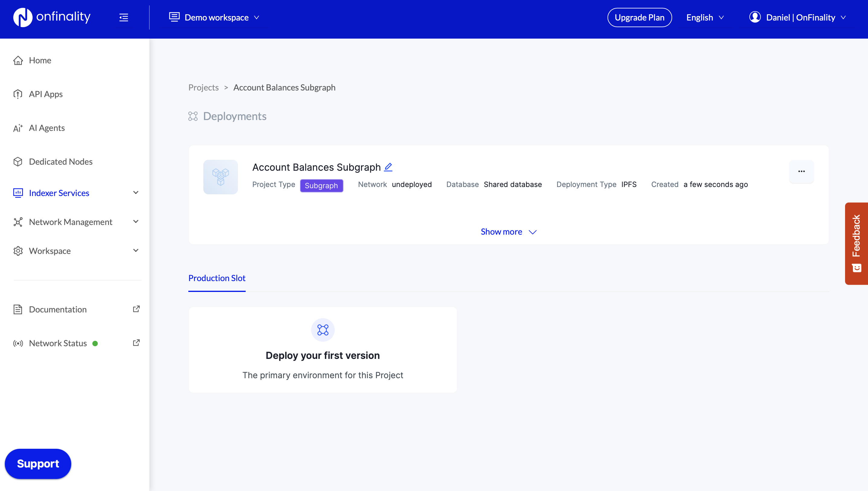Click the Home icon in the sidebar

point(18,60)
